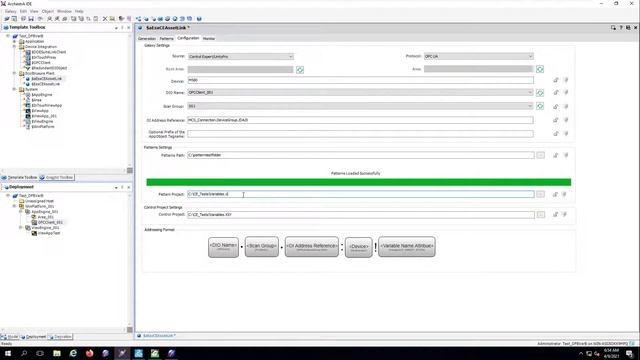Toggle the lock icon for DIO Name
The image size is (640, 360).
tap(556, 93)
